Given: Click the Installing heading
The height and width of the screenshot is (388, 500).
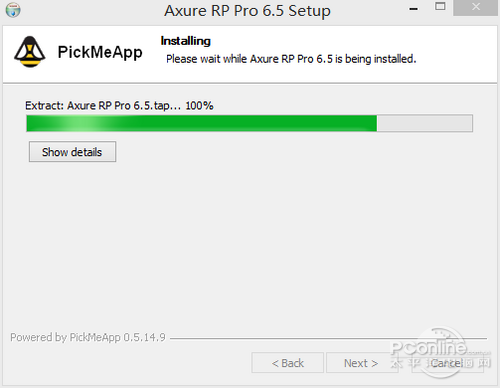Looking at the screenshot, I should coord(186,41).
